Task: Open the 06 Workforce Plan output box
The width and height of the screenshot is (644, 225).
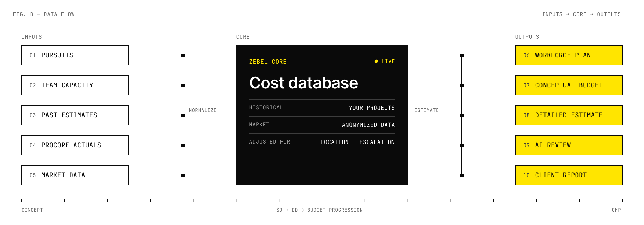Action: (569, 55)
